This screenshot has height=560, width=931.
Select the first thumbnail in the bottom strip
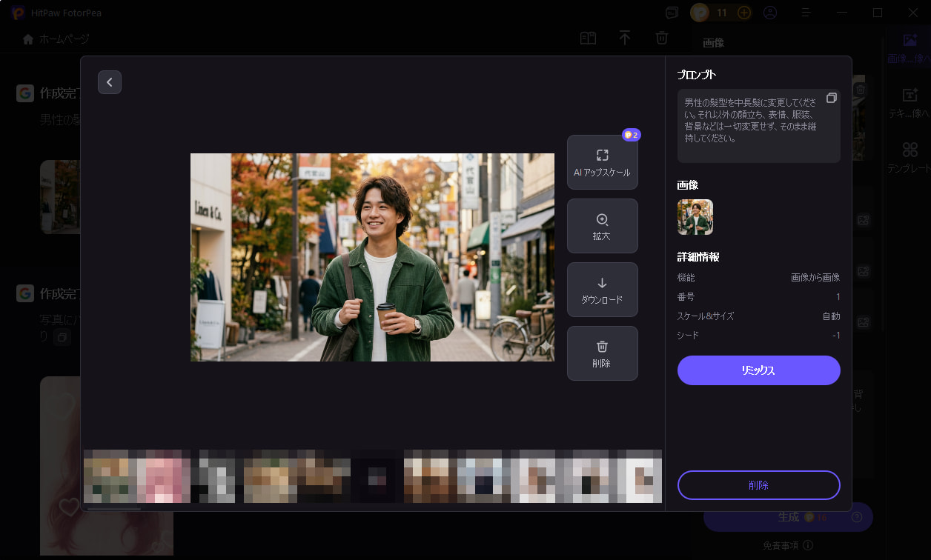pos(110,476)
